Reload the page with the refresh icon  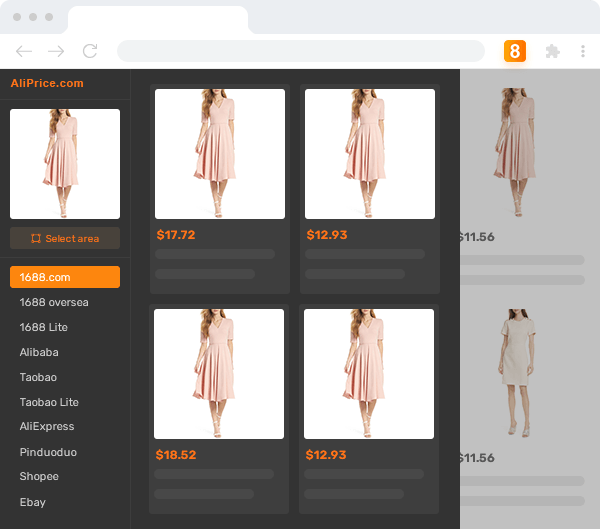pos(90,51)
